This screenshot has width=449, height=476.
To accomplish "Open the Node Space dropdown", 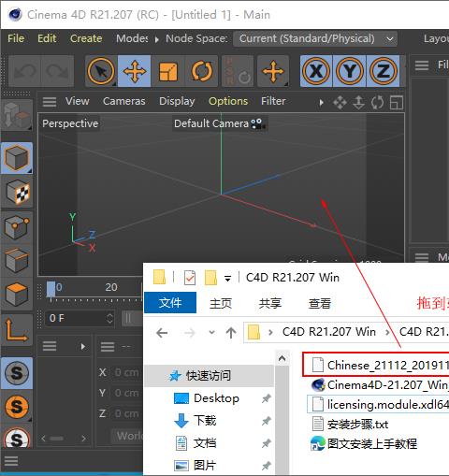I will [315, 38].
